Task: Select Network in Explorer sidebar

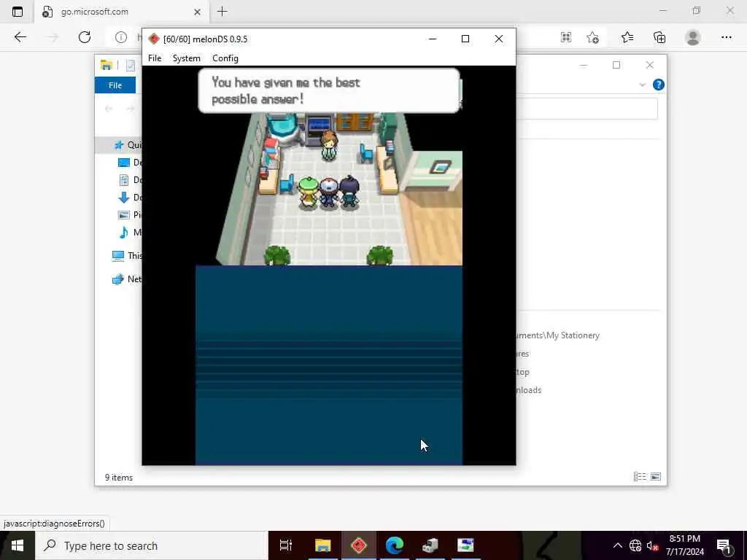Action: click(x=127, y=279)
